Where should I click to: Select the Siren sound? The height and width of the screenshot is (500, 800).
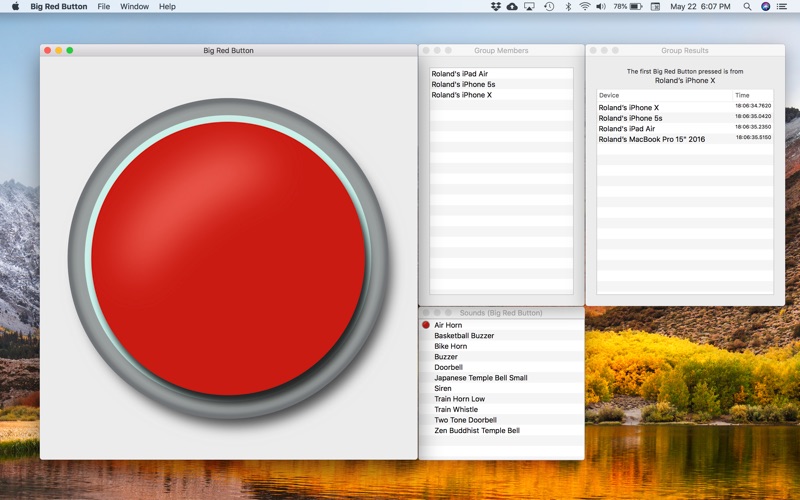[502, 388]
